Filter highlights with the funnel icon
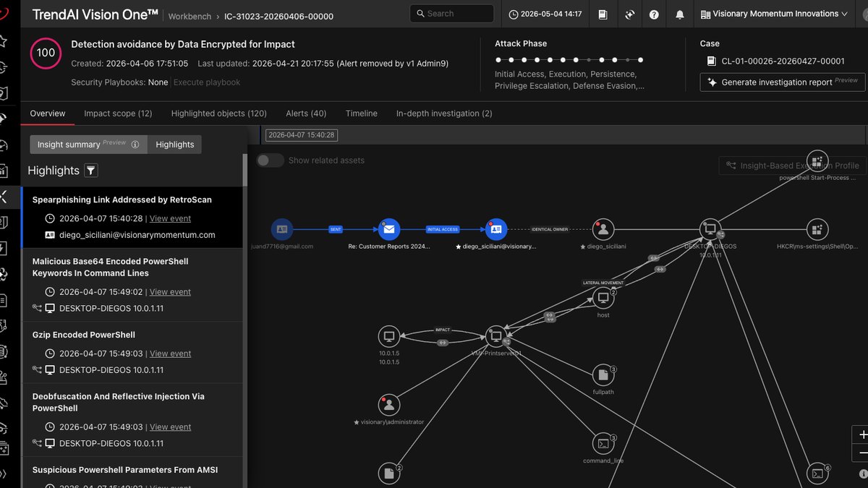Image resolution: width=868 pixels, height=488 pixels. pyautogui.click(x=91, y=171)
